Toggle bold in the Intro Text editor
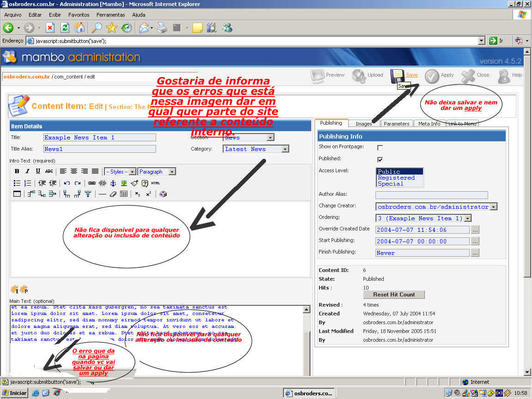The height and width of the screenshot is (399, 532). pyautogui.click(x=17, y=171)
